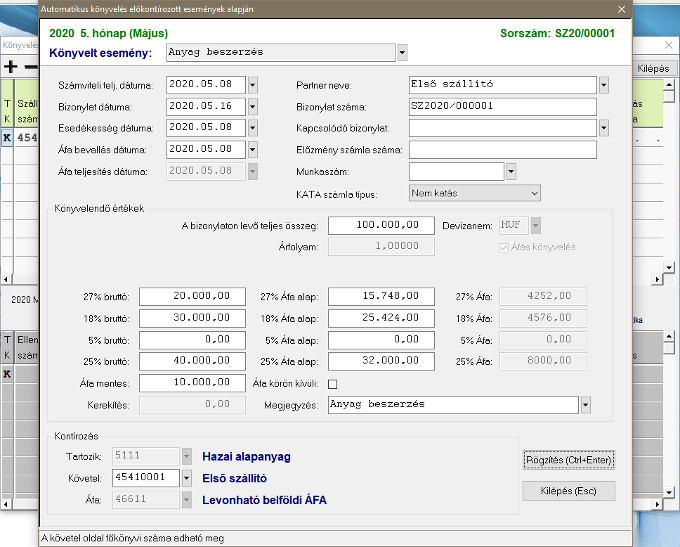This screenshot has width=680, height=547.
Task: Expand the Megjegyzés dropdown arrow
Action: [585, 405]
